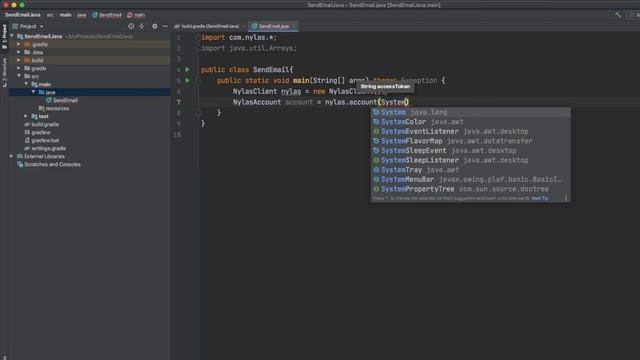Choose SystemFlavorMap completion suggestion
Image resolution: width=640 pixels, height=360 pixels.
(x=471, y=141)
